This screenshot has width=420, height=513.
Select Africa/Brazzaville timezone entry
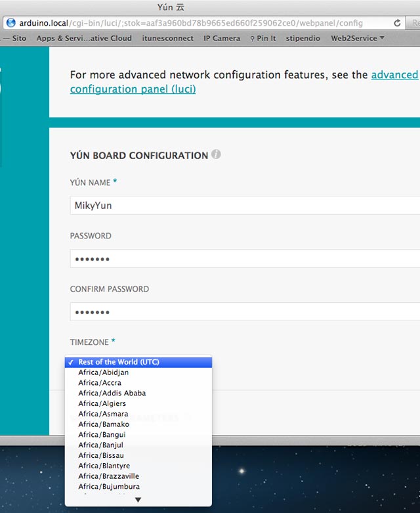tap(108, 476)
